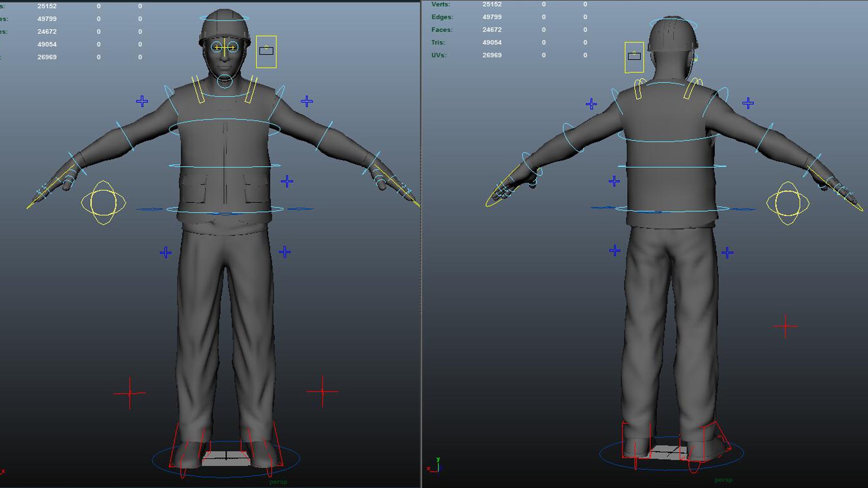The height and width of the screenshot is (488, 868).
Task: Select the single red cross control in the back view
Action: (x=785, y=326)
